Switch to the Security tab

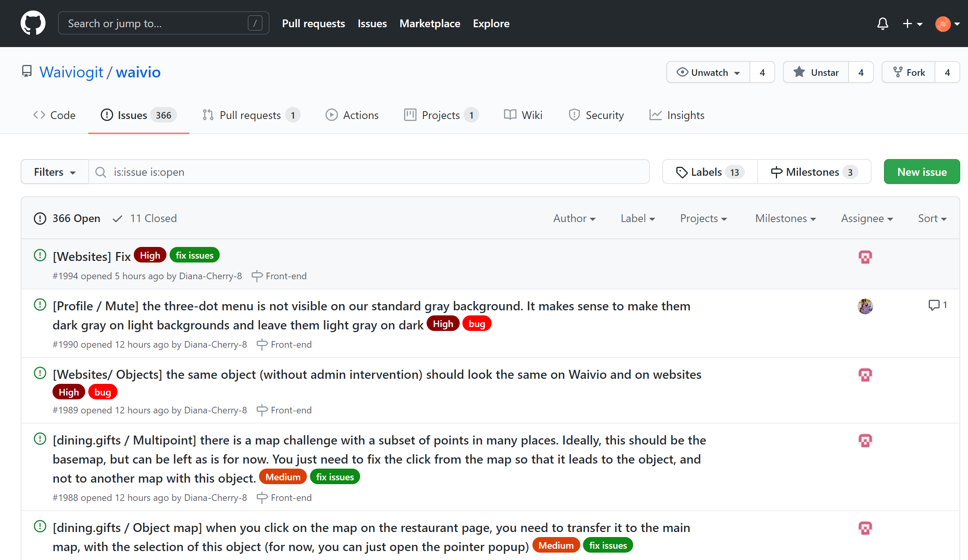tap(596, 115)
